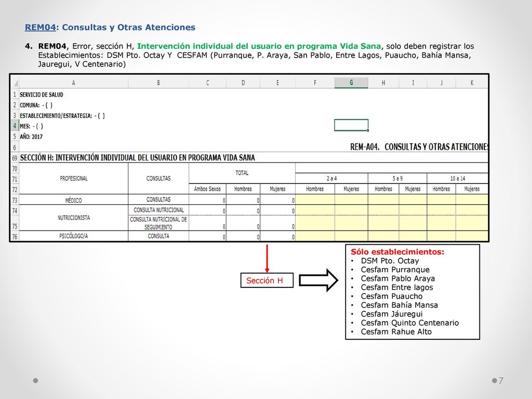Click yellow 2 a 4 Hombres cell, MÉDICO row
532x399 pixels.
coord(315,199)
